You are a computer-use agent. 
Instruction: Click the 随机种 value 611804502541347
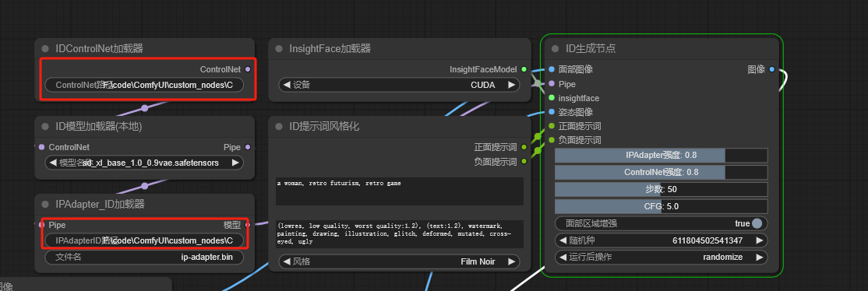(707, 240)
